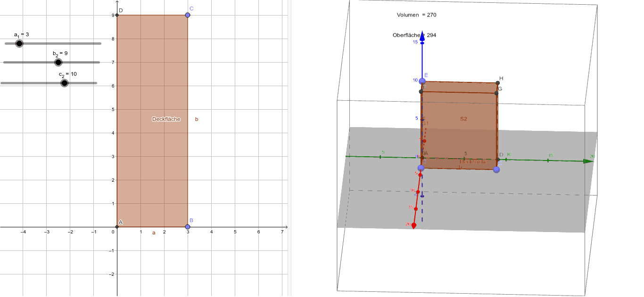Click the c₂ = 10 slider handle

tap(65, 83)
